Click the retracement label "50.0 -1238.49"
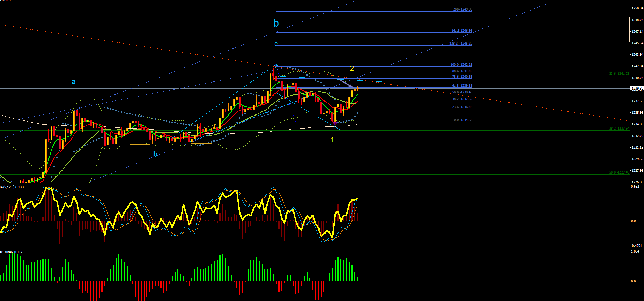Screen dimensions: 644x301 pyautogui.click(x=462, y=92)
